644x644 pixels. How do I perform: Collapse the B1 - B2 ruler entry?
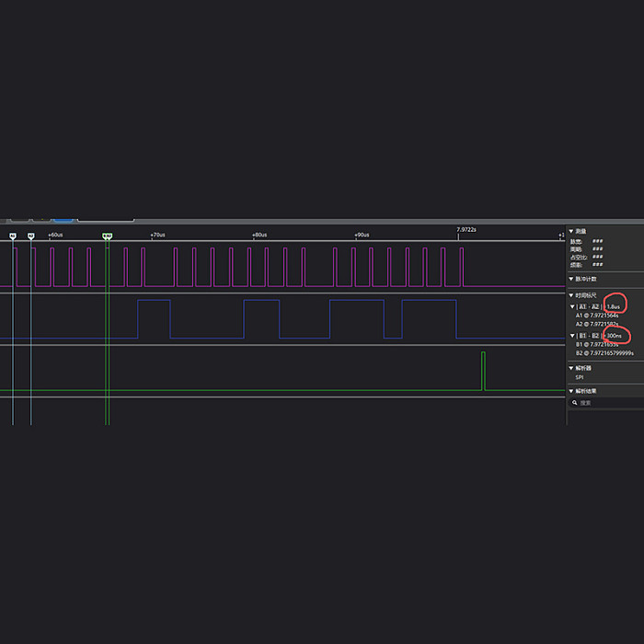click(572, 336)
